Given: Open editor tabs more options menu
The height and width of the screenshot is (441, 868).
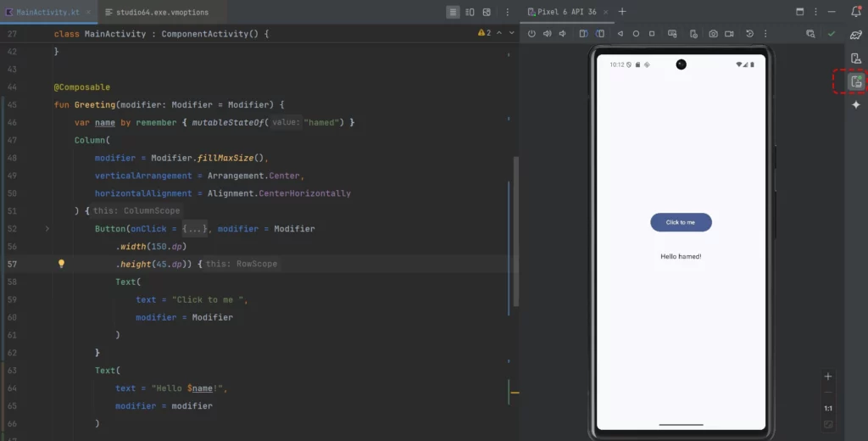Looking at the screenshot, I should click(507, 12).
